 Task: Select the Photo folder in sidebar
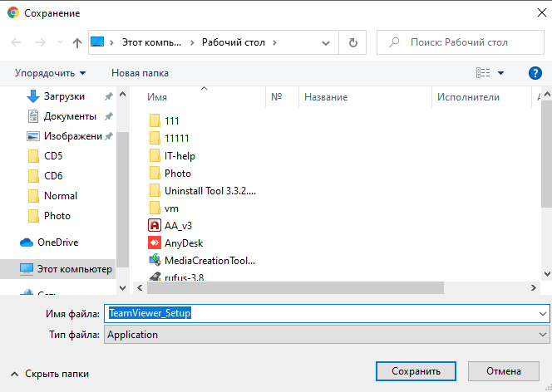tap(57, 216)
